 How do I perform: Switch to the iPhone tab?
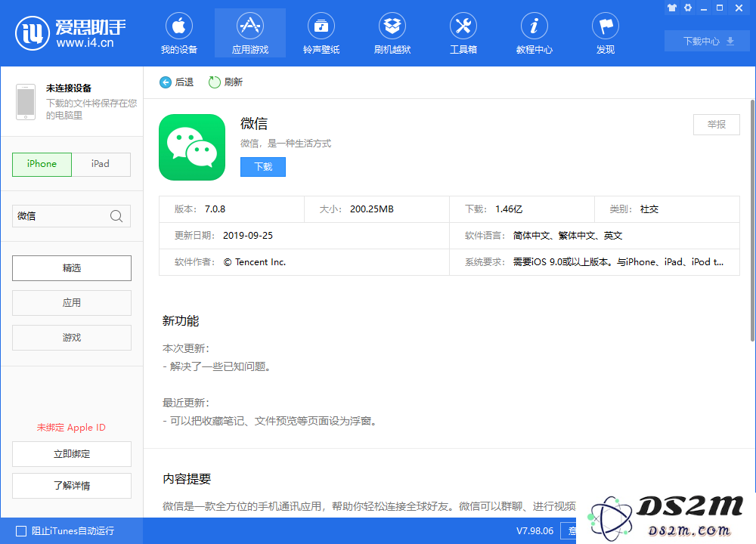[42, 164]
